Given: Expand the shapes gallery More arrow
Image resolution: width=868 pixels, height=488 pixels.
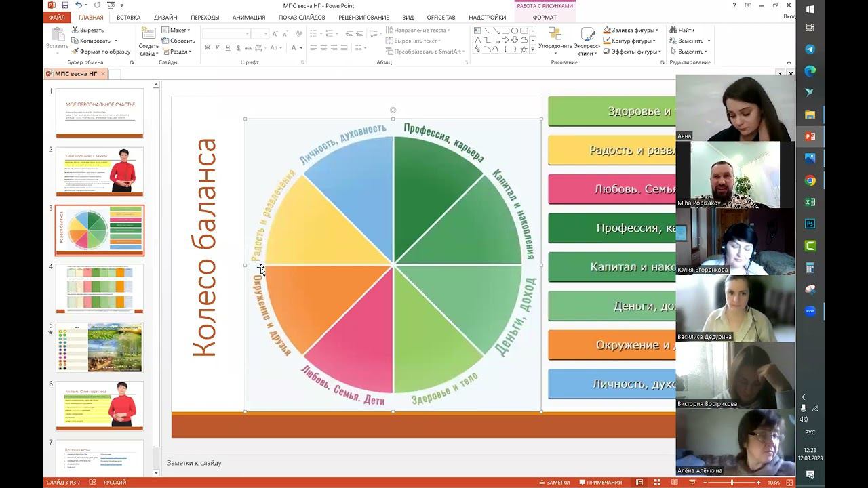Looking at the screenshot, I should point(532,49).
